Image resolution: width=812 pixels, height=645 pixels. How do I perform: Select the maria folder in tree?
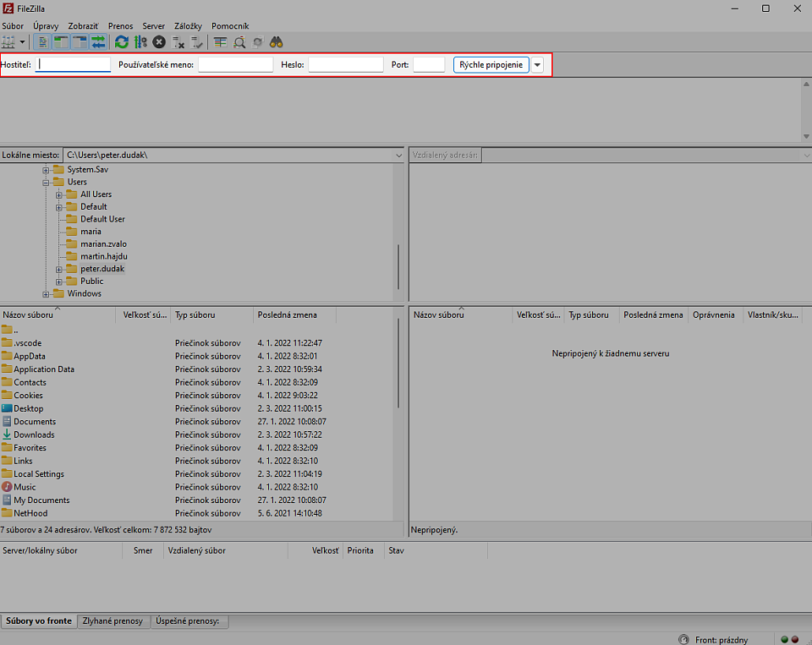pos(91,232)
